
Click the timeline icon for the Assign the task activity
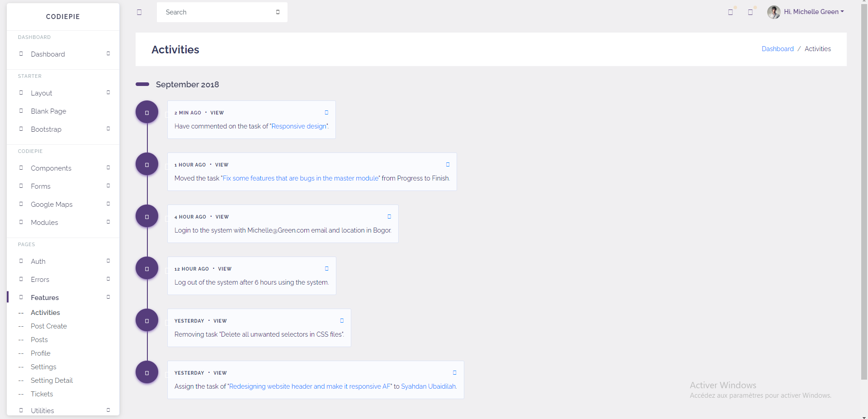point(147,372)
